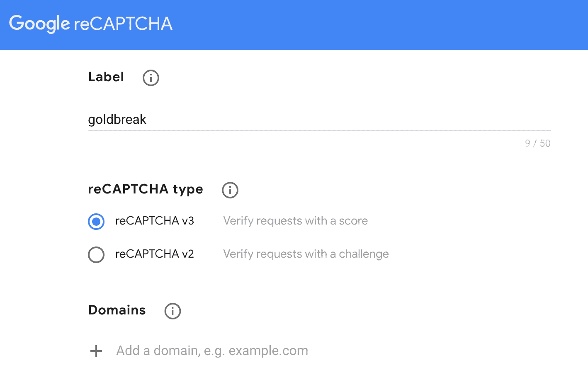Click 'Verify requests with a score' description

[x=295, y=221]
